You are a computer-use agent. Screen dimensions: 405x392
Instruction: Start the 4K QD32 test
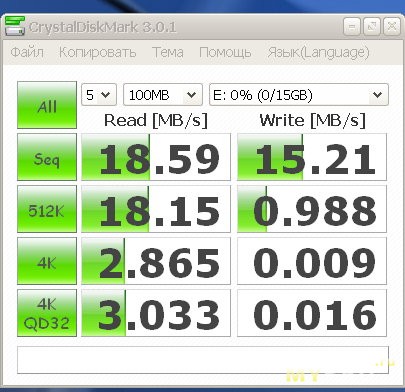click(x=47, y=313)
